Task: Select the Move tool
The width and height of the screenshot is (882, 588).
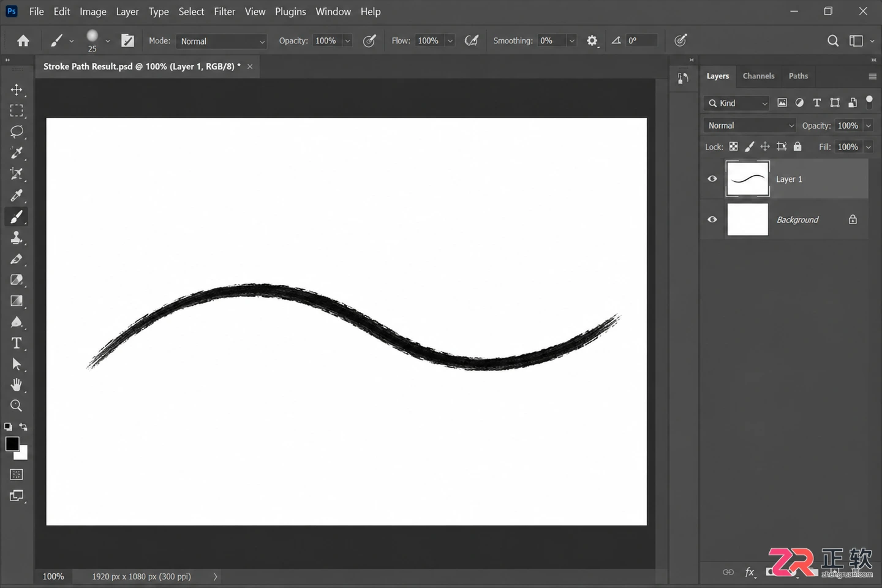Action: coord(17,89)
